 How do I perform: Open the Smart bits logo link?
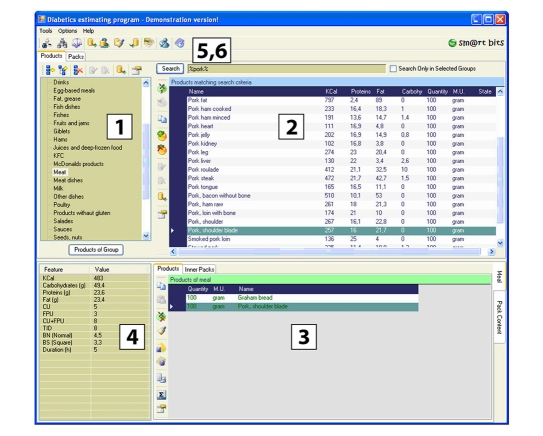[476, 43]
